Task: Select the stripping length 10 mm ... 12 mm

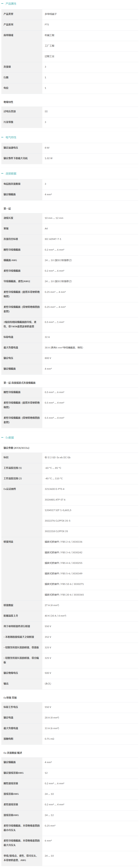Action: [x=54, y=218]
